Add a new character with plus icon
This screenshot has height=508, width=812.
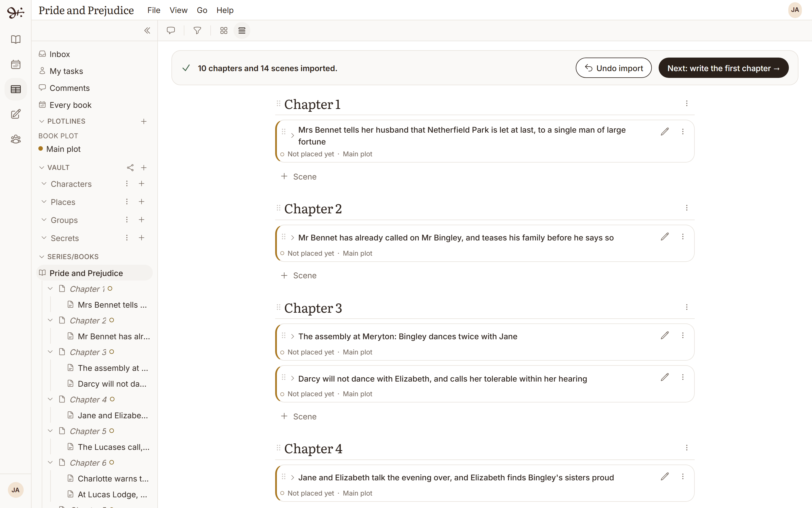click(x=142, y=183)
